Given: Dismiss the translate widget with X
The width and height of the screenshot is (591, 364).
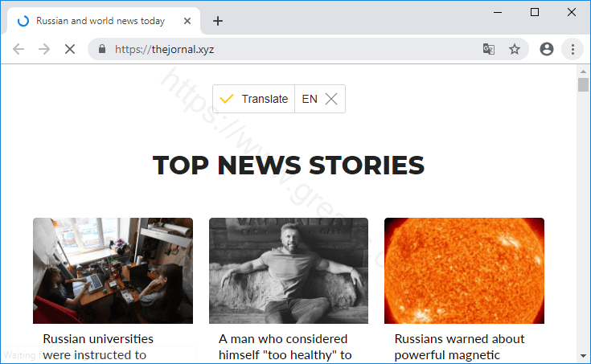Looking at the screenshot, I should (331, 99).
